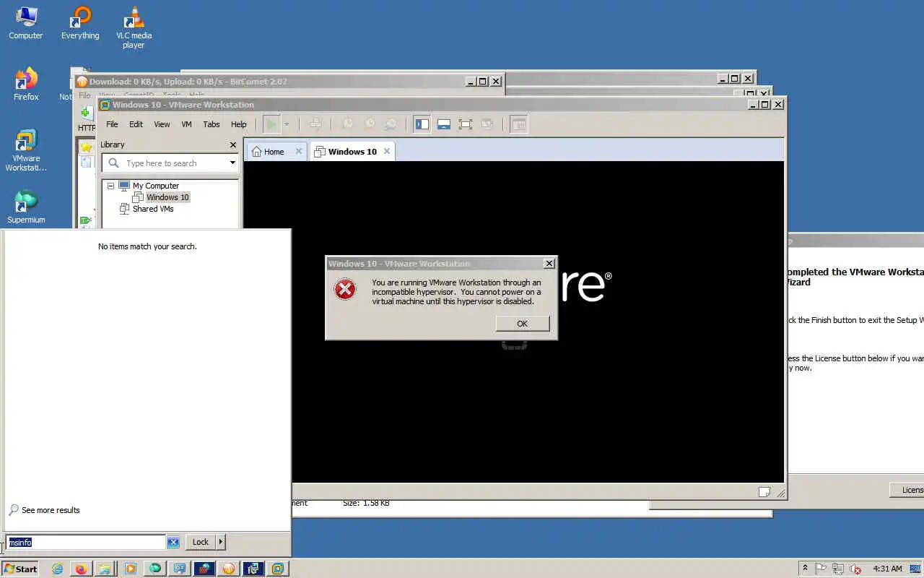Click the muted volume tray icon
This screenshot has height=578, width=924.
pos(856,569)
